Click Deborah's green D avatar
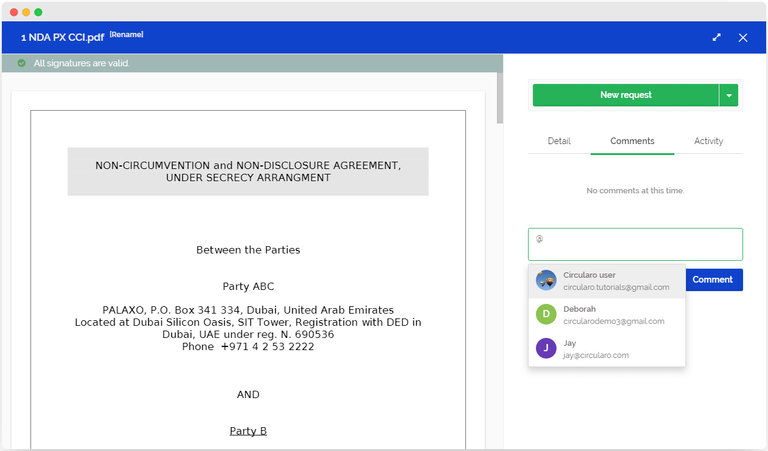 [x=546, y=314]
